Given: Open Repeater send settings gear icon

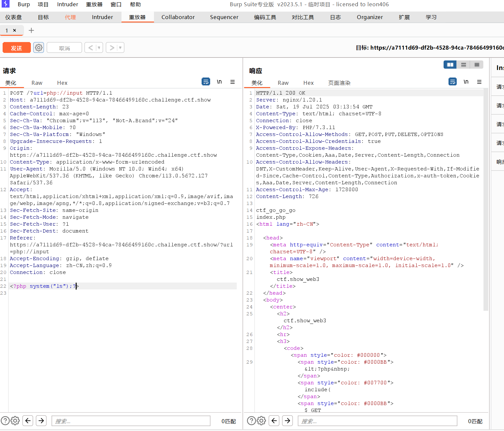Looking at the screenshot, I should pyautogui.click(x=39, y=48).
